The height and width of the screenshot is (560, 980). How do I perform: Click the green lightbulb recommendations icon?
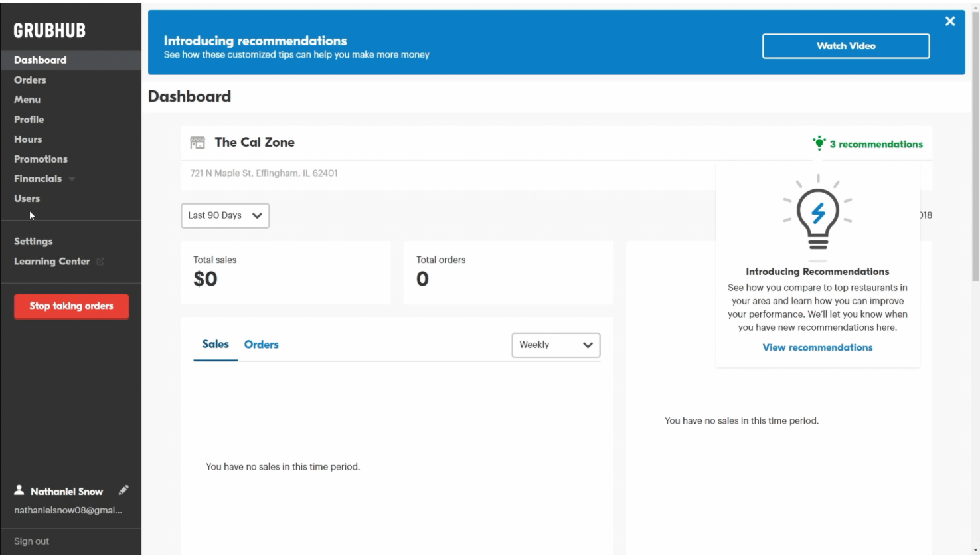(819, 143)
